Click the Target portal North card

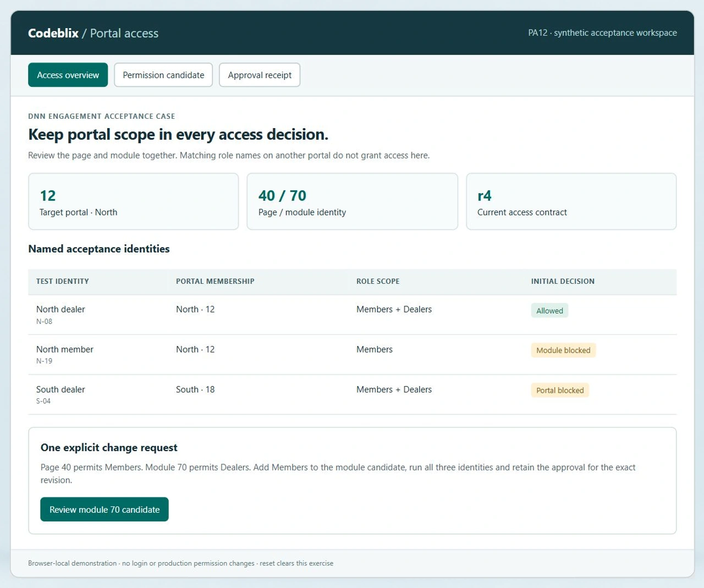(x=133, y=201)
